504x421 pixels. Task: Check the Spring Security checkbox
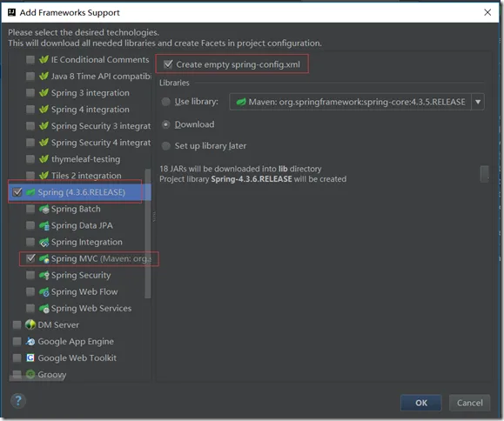pos(30,275)
